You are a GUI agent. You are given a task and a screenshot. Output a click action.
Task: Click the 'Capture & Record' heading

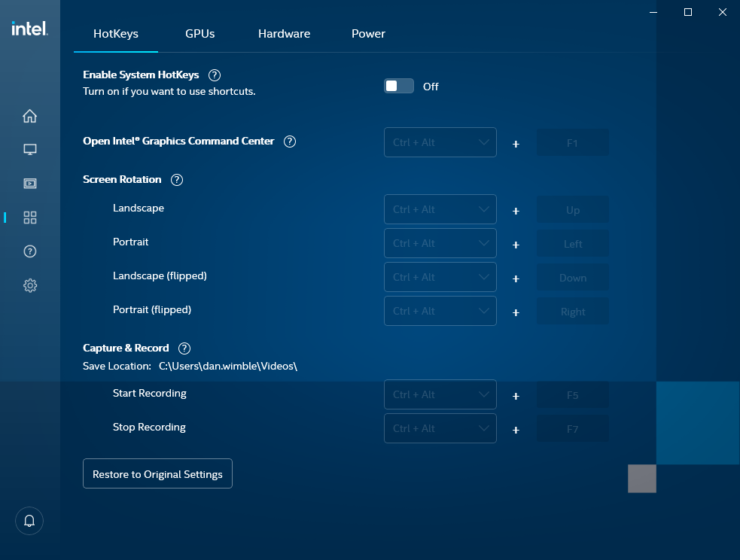(x=126, y=348)
